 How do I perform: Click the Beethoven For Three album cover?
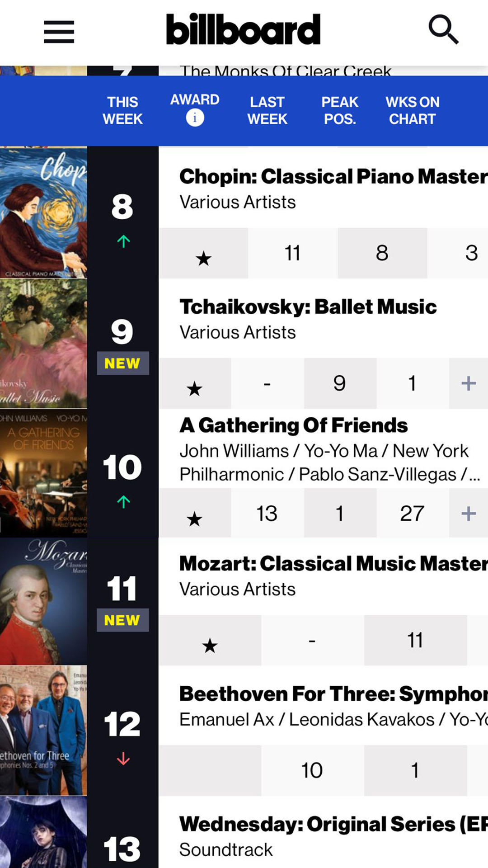pyautogui.click(x=43, y=731)
